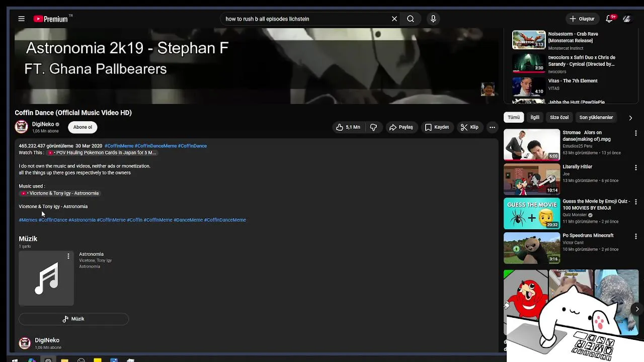Open options for Po Speedruns Minecraft
Image resolution: width=644 pixels, height=362 pixels.
tap(636, 236)
